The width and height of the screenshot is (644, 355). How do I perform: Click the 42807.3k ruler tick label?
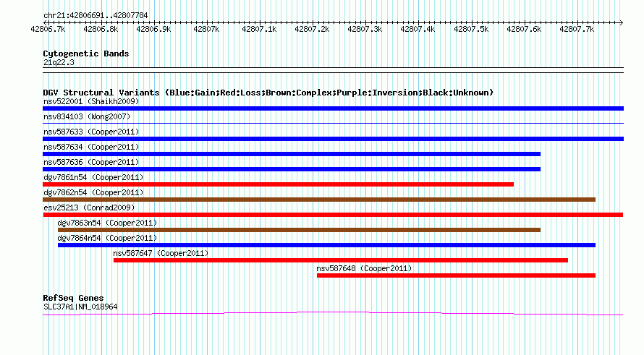point(365,29)
